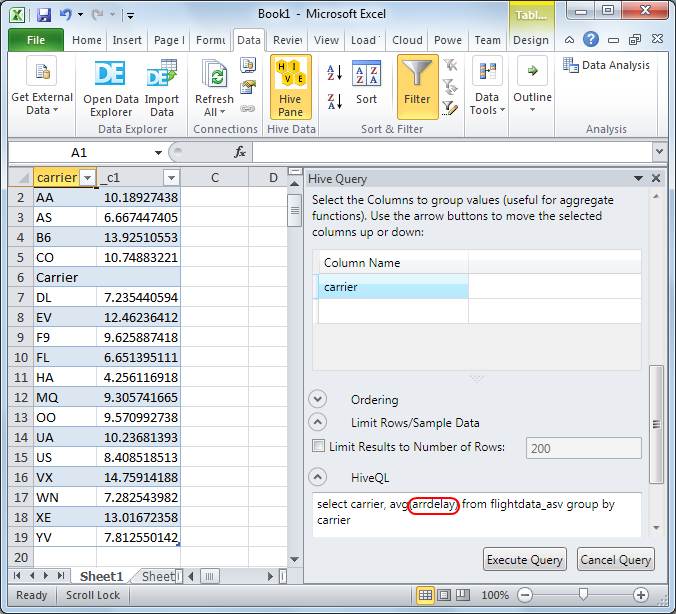Sort Z to A descending
This screenshot has width=676, height=614.
click(334, 102)
